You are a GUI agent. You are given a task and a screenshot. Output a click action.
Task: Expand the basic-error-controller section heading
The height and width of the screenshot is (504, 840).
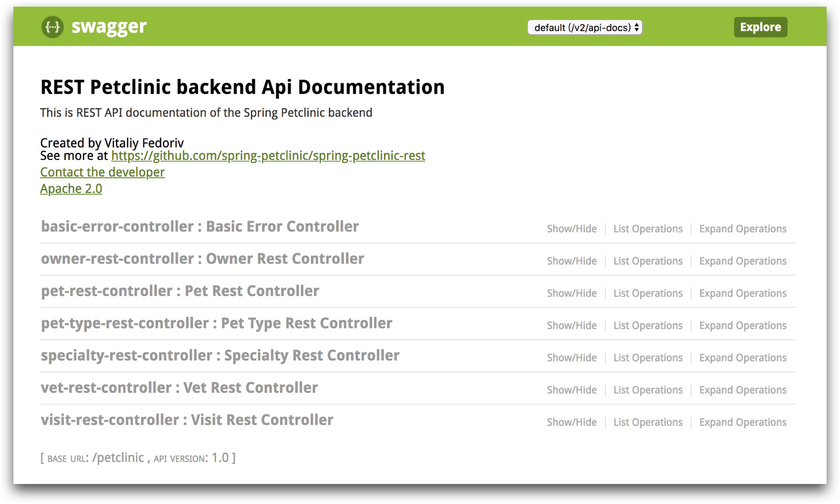pos(200,227)
